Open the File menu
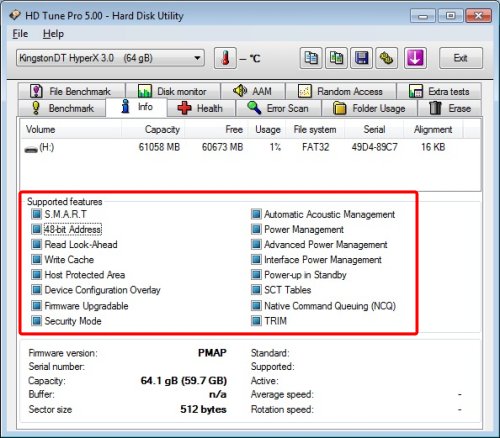The width and height of the screenshot is (500, 438). click(x=20, y=34)
